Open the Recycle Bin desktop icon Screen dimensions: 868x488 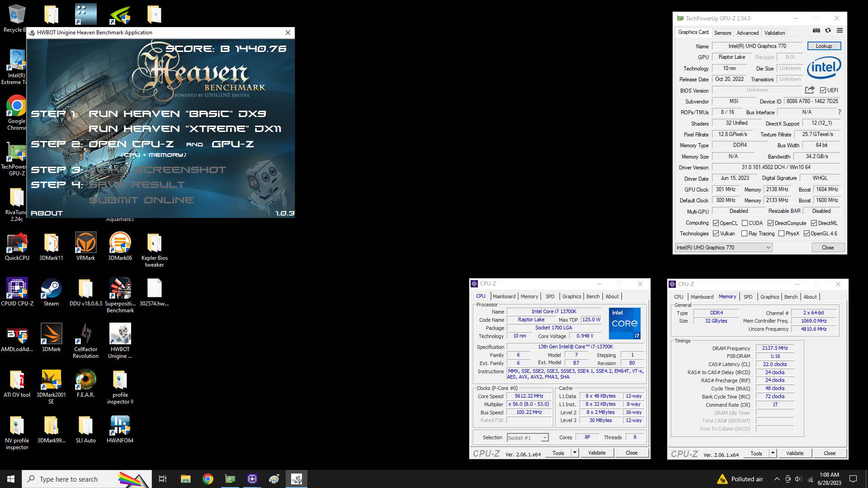click(17, 18)
